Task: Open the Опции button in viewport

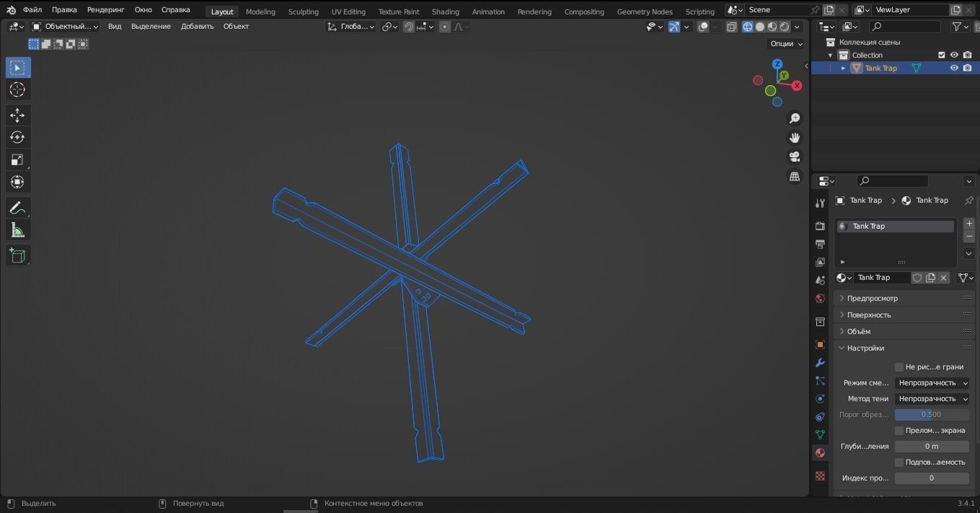Action: 785,43
